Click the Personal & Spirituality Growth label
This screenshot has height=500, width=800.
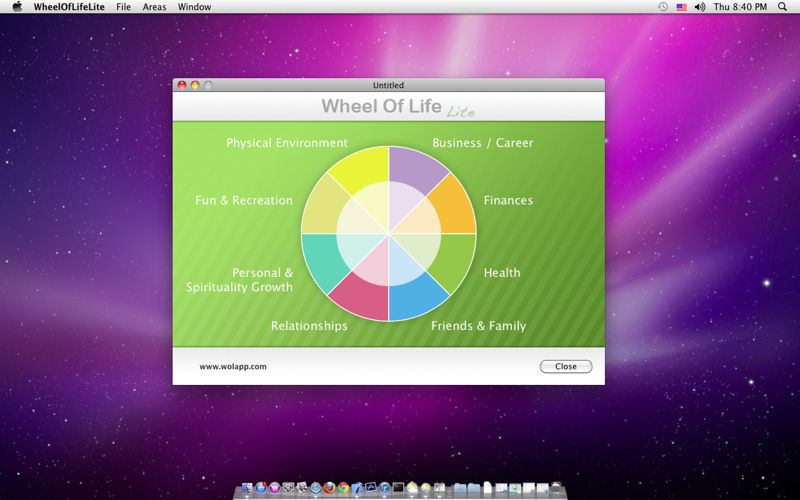tap(239, 280)
